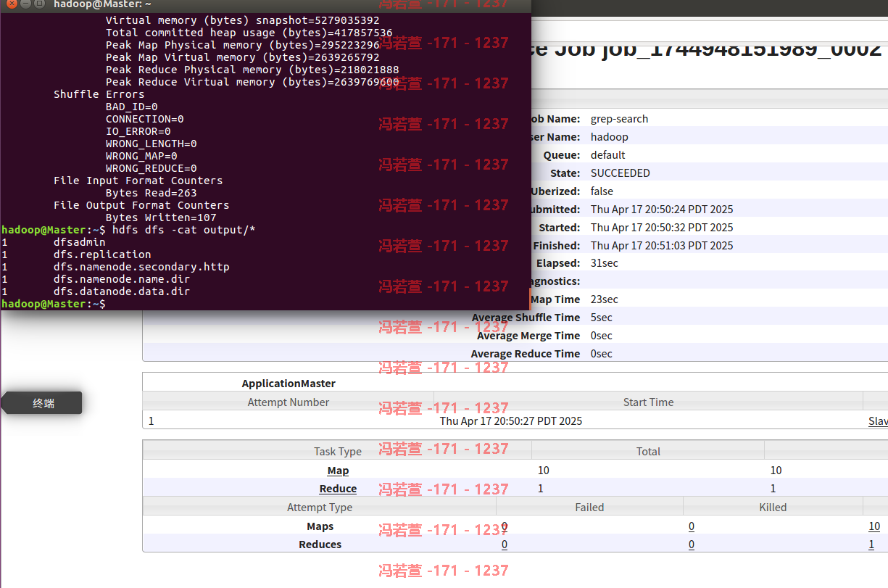This screenshot has width=888, height=588.
Task: Click the ApplicationMaster table title
Action: [x=289, y=383]
